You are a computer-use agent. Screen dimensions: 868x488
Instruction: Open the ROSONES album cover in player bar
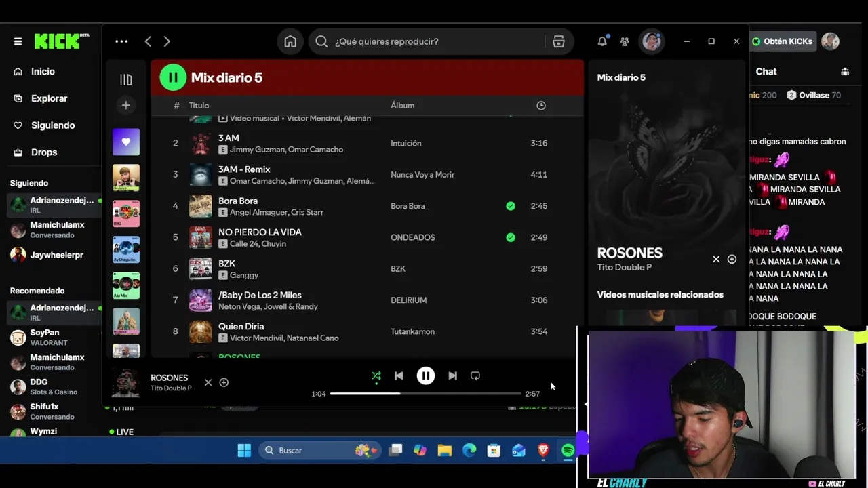click(x=125, y=383)
